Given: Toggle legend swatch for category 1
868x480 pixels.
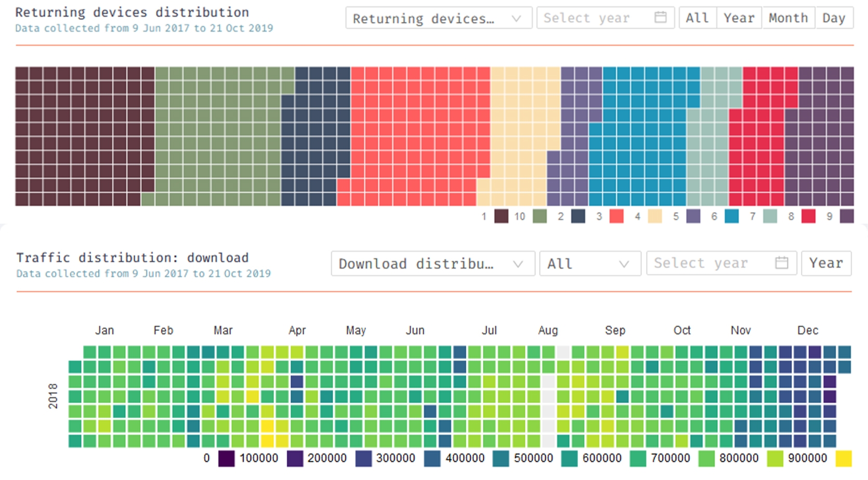Looking at the screenshot, I should (x=501, y=216).
